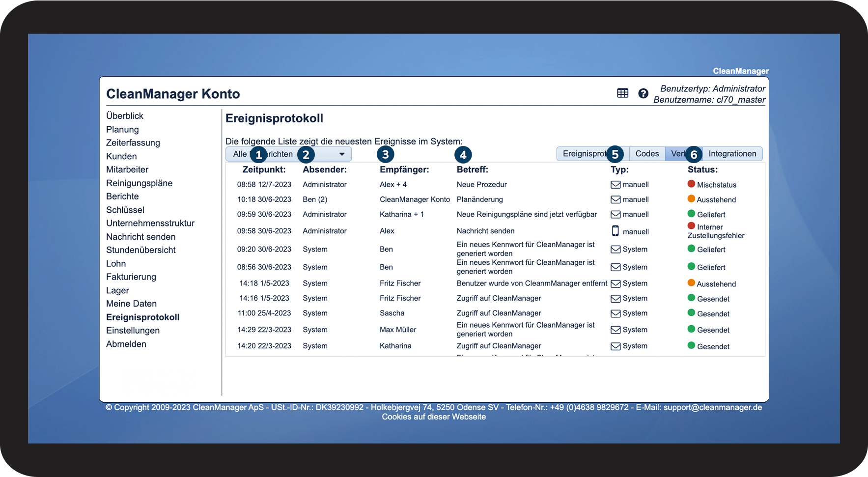Click Abmelden to log out
Image resolution: width=868 pixels, height=477 pixels.
(126, 344)
